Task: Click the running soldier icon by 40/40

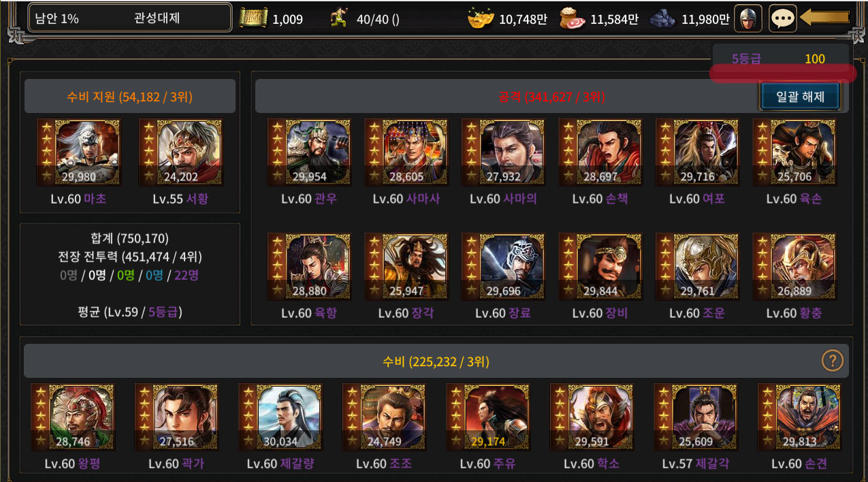Action: [x=338, y=19]
